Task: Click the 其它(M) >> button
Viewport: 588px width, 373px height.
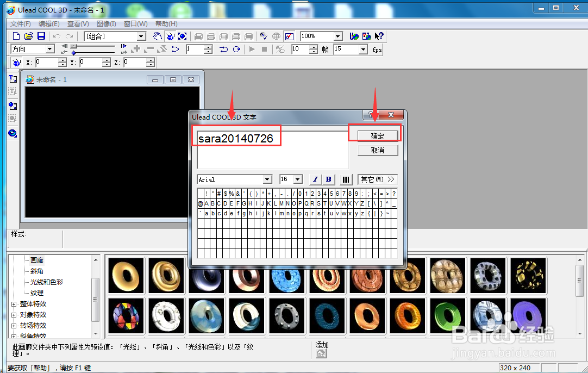Action: (378, 179)
